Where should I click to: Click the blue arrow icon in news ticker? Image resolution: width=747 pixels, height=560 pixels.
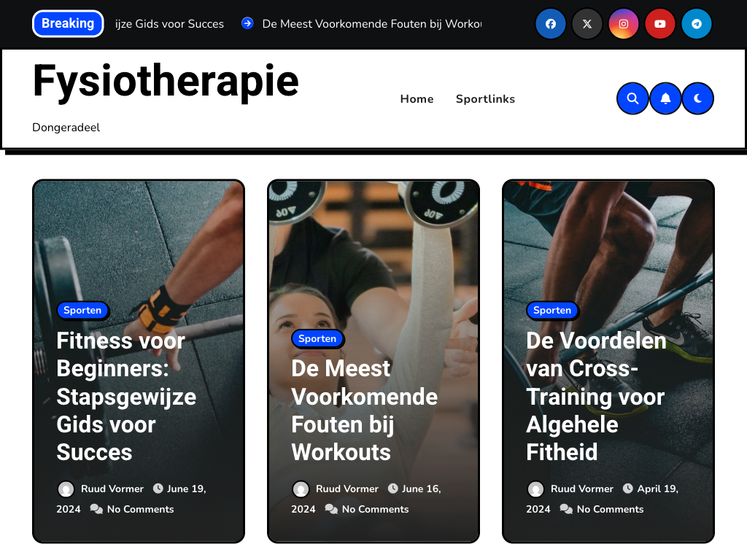point(247,23)
